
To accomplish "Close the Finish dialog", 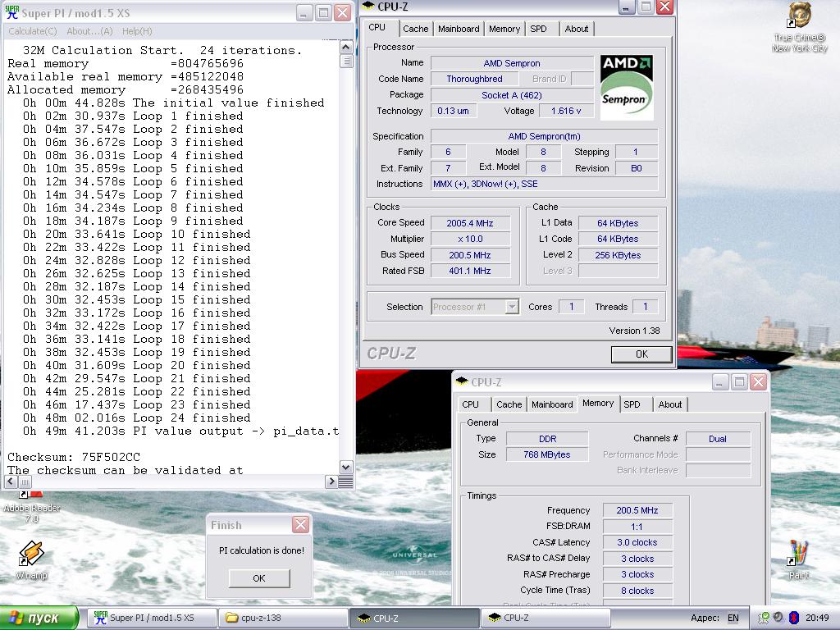I will (x=300, y=524).
